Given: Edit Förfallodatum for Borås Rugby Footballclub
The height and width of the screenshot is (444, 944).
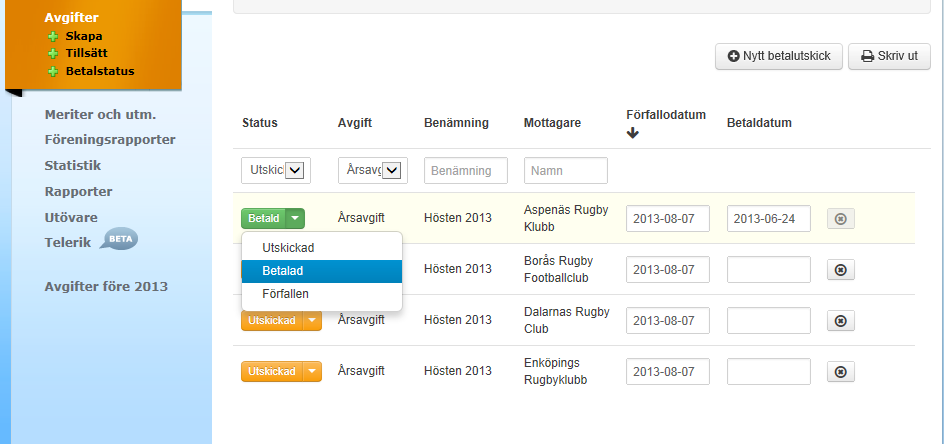Looking at the screenshot, I should point(668,269).
